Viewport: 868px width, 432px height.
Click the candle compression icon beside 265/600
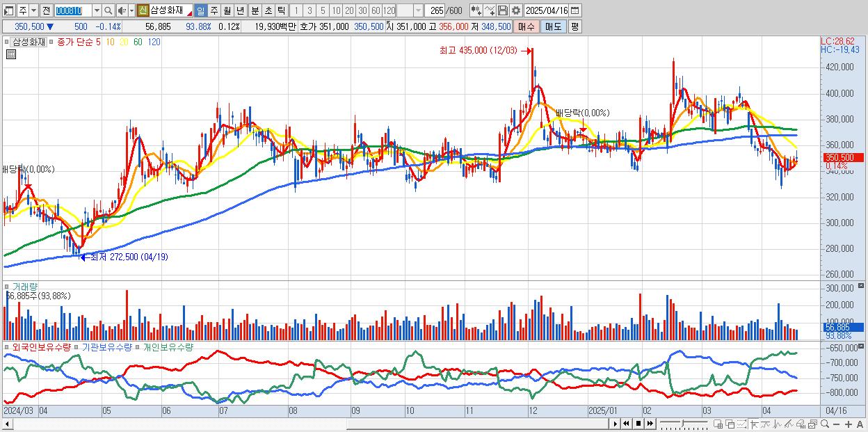tap(476, 10)
